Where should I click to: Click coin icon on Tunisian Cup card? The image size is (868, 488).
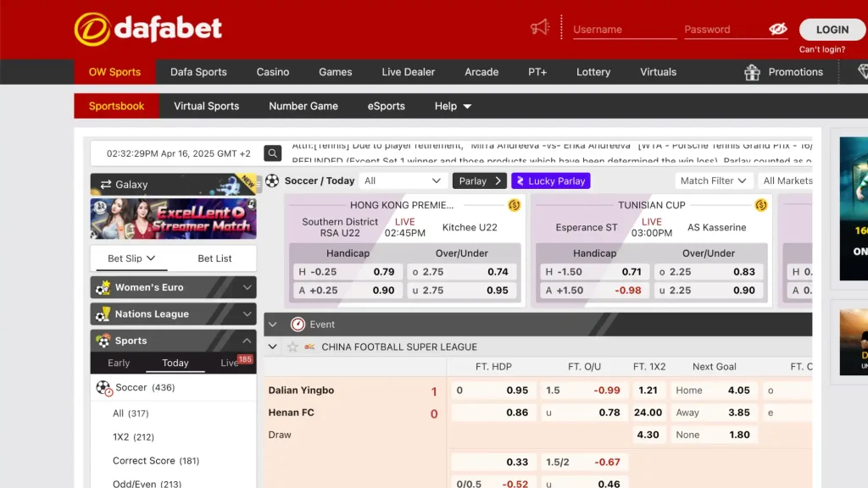click(x=761, y=205)
